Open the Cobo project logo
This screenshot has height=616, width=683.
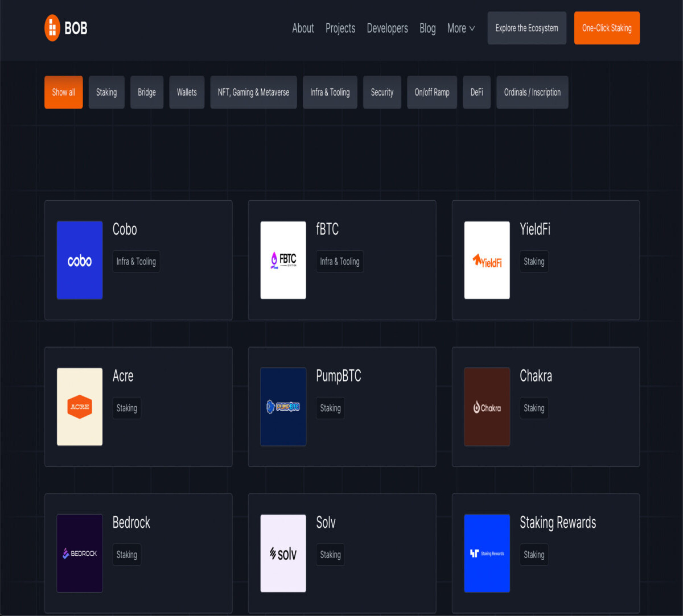(80, 260)
